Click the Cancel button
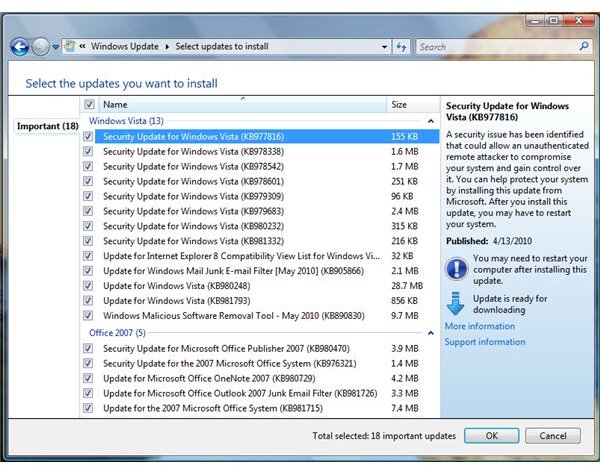Image resolution: width=600 pixels, height=466 pixels. [553, 436]
